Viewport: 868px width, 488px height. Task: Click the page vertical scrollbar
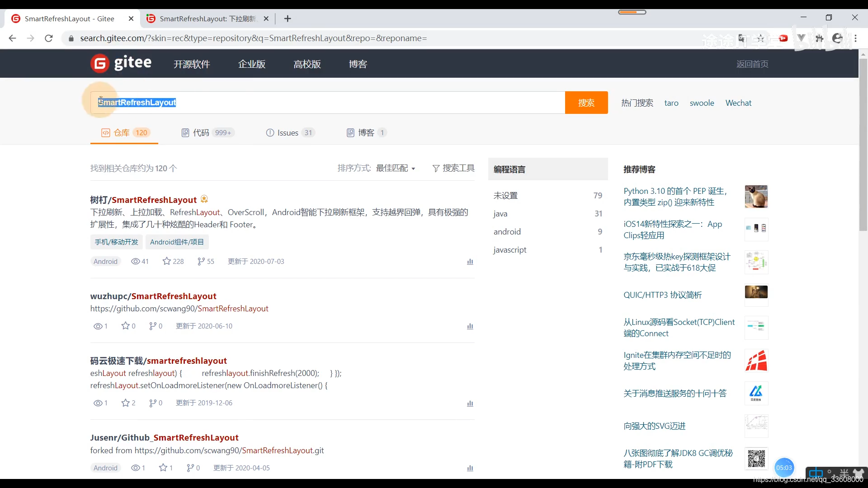pos(863,145)
